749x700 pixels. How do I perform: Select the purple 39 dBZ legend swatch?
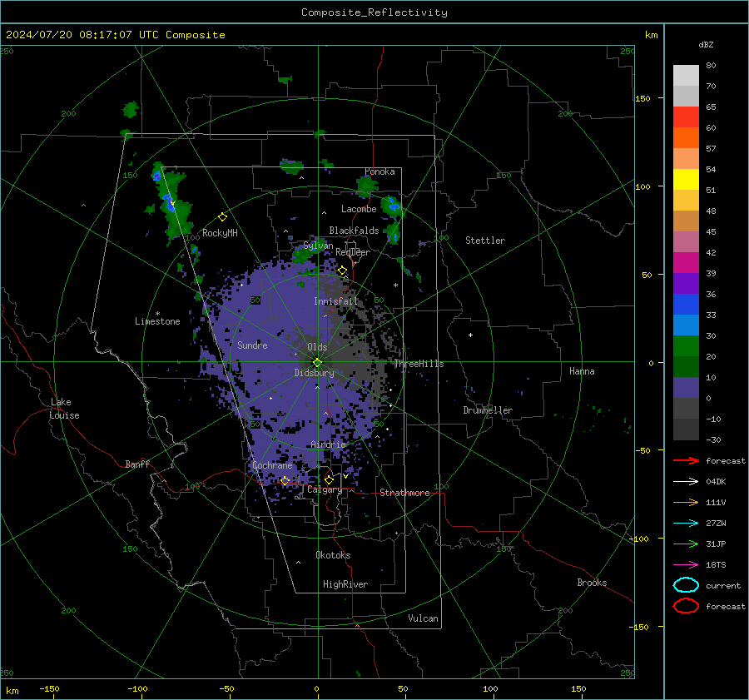[686, 283]
